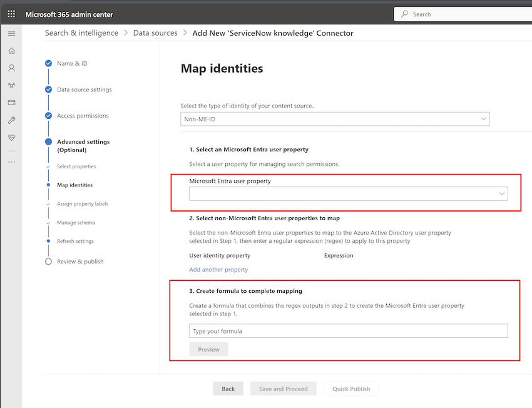Select the Health heart icon in the sidebar

[11, 136]
